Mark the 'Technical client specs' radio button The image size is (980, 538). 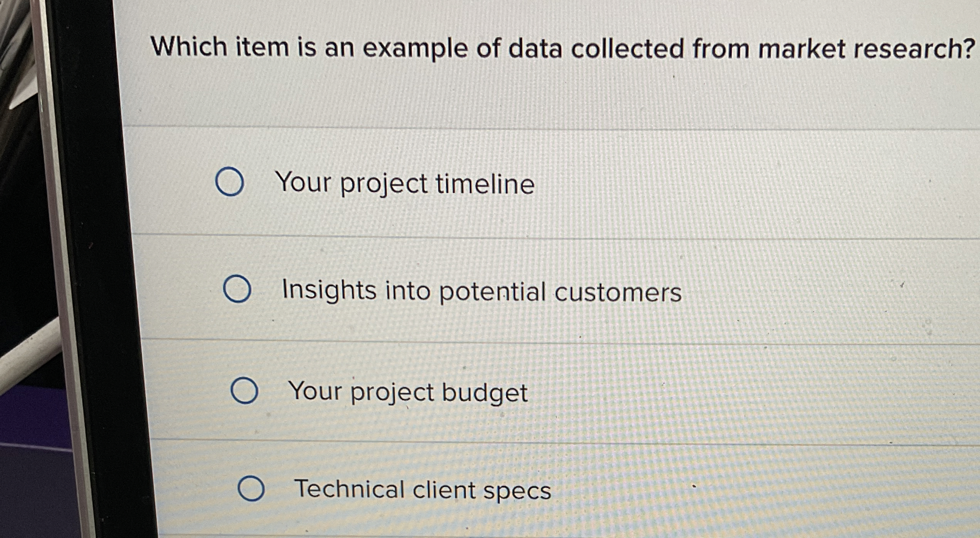coord(251,489)
